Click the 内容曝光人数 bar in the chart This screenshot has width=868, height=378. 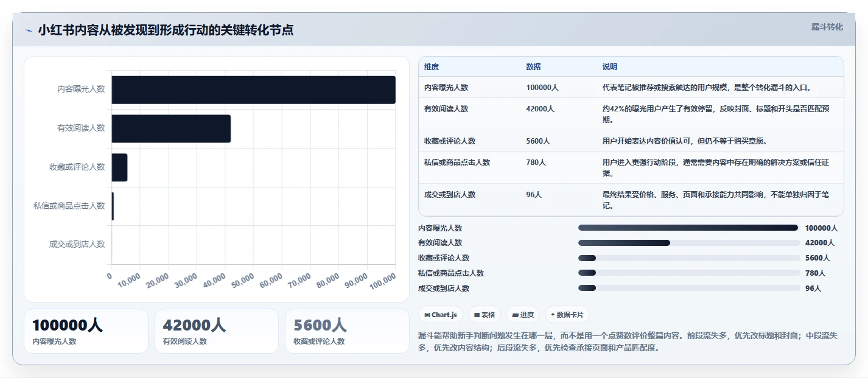[x=254, y=89]
